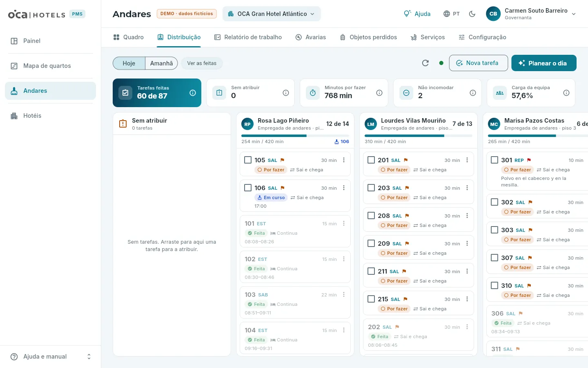588x368 pixels.
Task: Open info icon on Tarefas feitas card
Action: [193, 93]
